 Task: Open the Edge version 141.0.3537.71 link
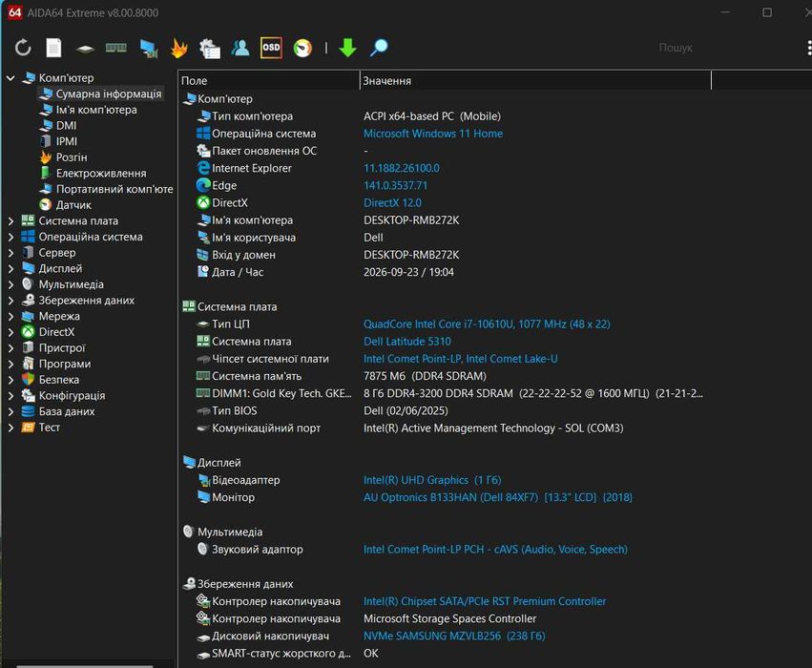pyautogui.click(x=395, y=185)
